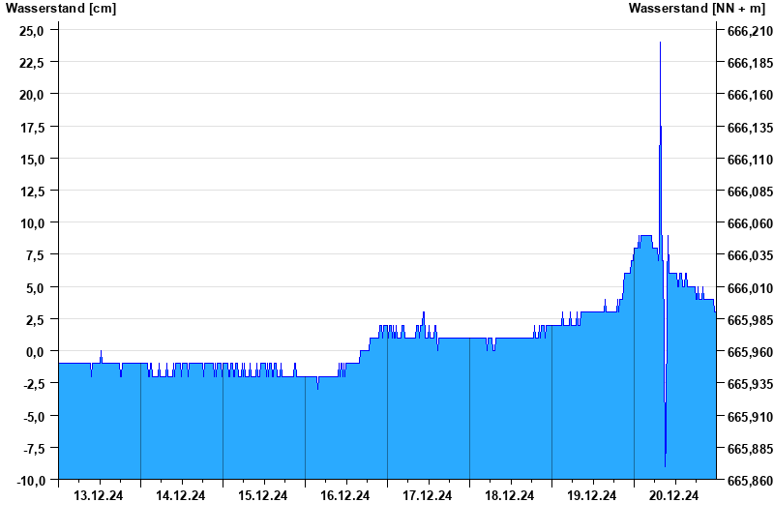Click the 'Wasserstand [NN + m]' right axis title
This screenshot has width=774, height=532.
click(696, 9)
